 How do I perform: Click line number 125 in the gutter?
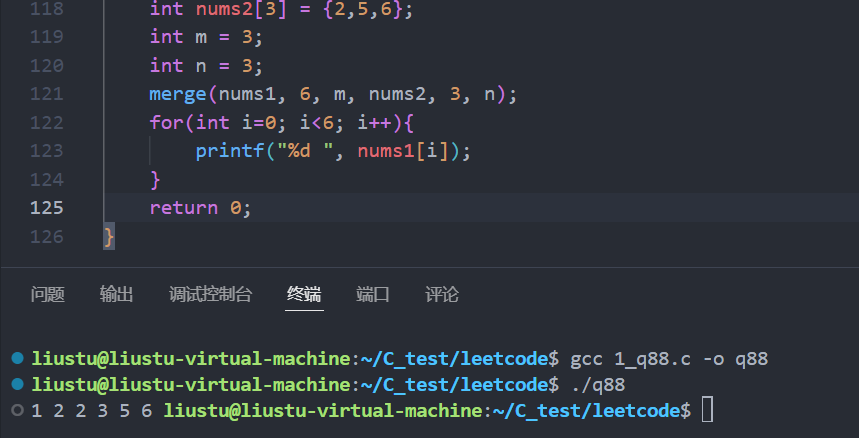tap(46, 208)
